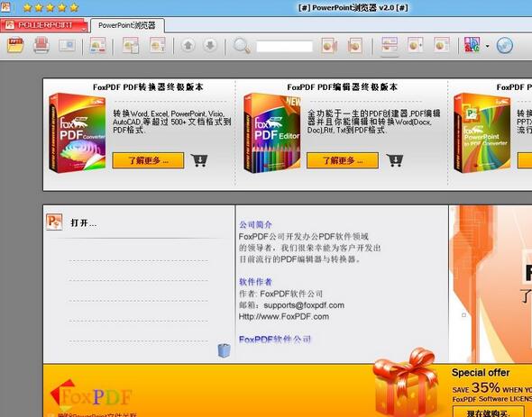Click the gift box image in banner

coord(407,383)
